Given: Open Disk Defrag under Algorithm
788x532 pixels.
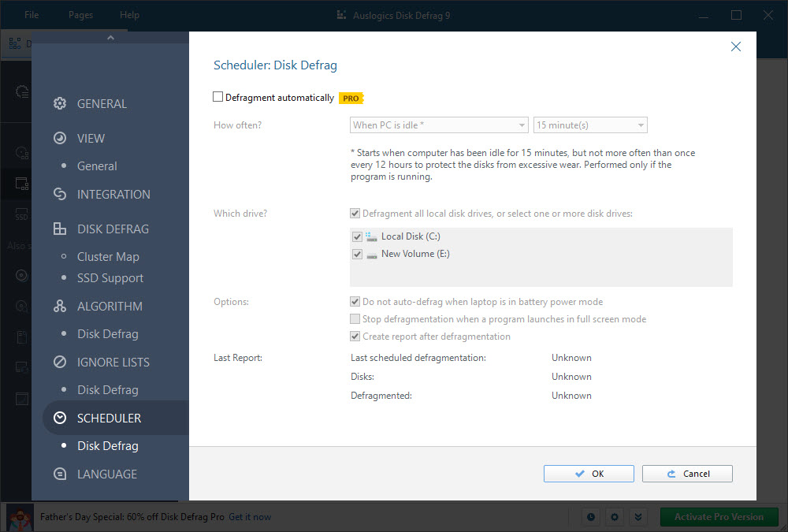Looking at the screenshot, I should (x=107, y=334).
